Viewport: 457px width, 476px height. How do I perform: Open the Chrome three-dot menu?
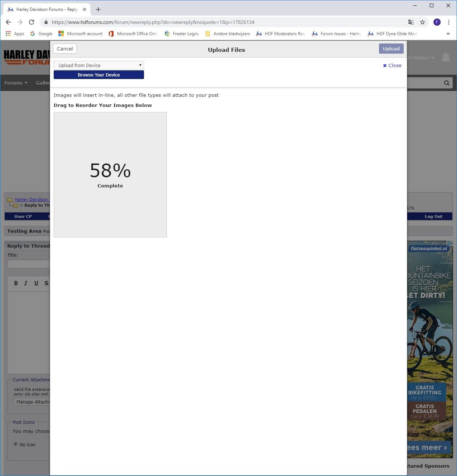[449, 22]
